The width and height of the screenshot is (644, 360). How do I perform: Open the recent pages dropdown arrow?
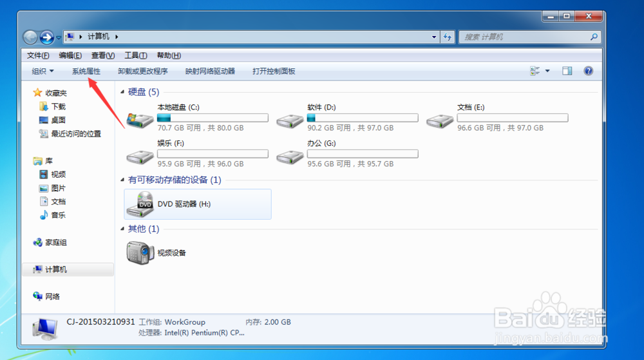tap(59, 37)
